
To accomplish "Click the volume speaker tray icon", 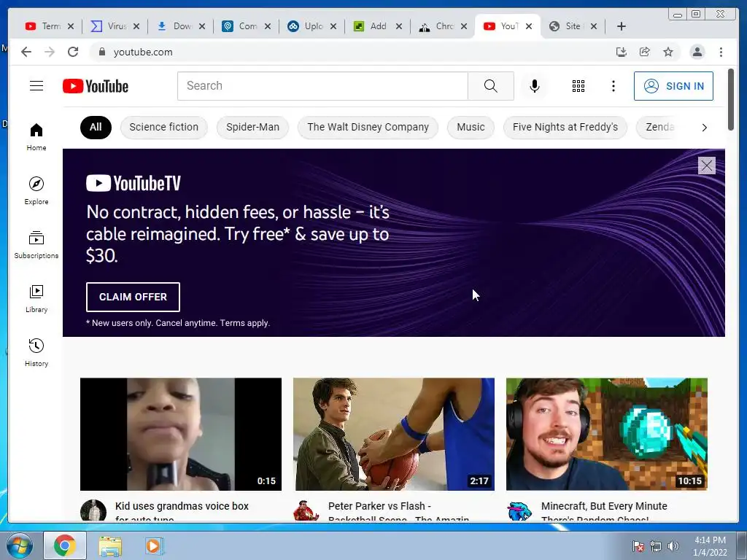I will 673,547.
